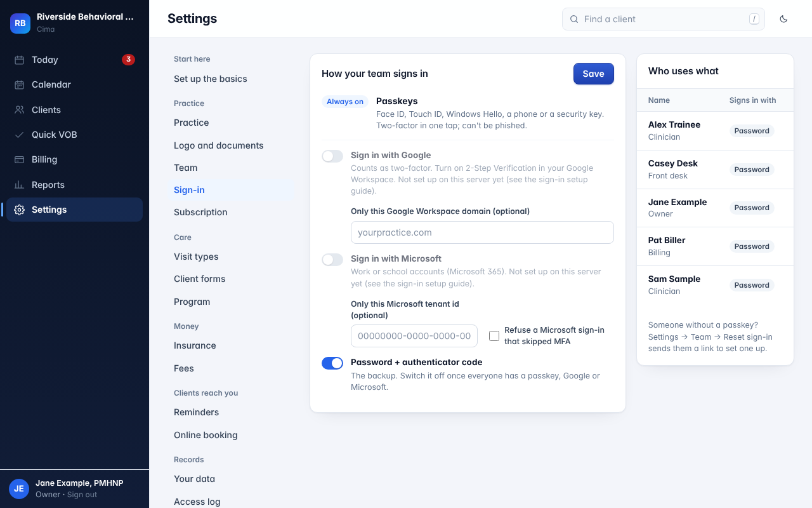The width and height of the screenshot is (812, 508).
Task: Click the JE user avatar
Action: [19, 488]
